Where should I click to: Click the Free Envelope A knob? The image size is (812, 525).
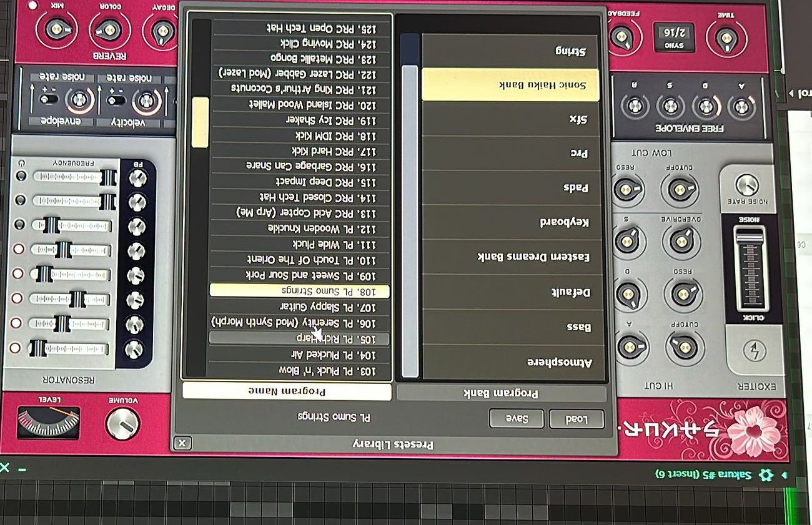click(x=741, y=107)
